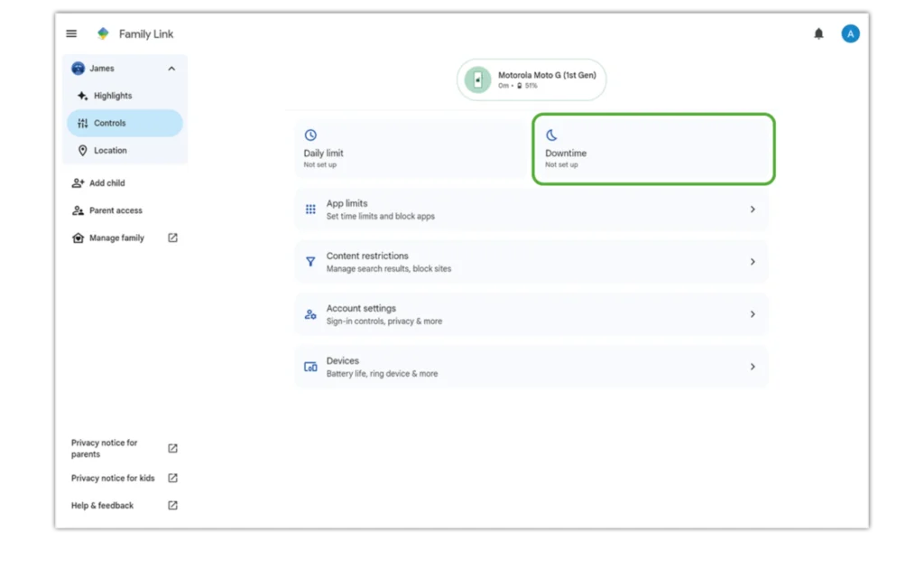
Task: Open the account avatar A
Action: [x=850, y=33]
